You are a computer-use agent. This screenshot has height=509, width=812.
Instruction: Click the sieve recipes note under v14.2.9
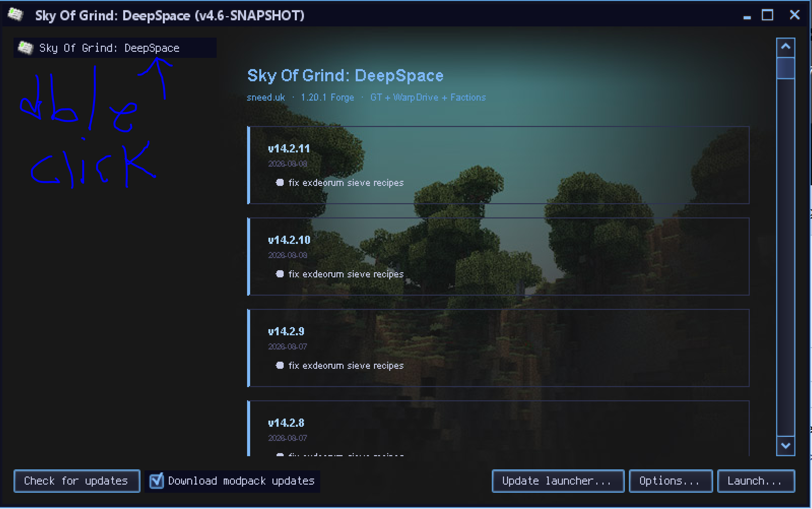click(x=346, y=366)
